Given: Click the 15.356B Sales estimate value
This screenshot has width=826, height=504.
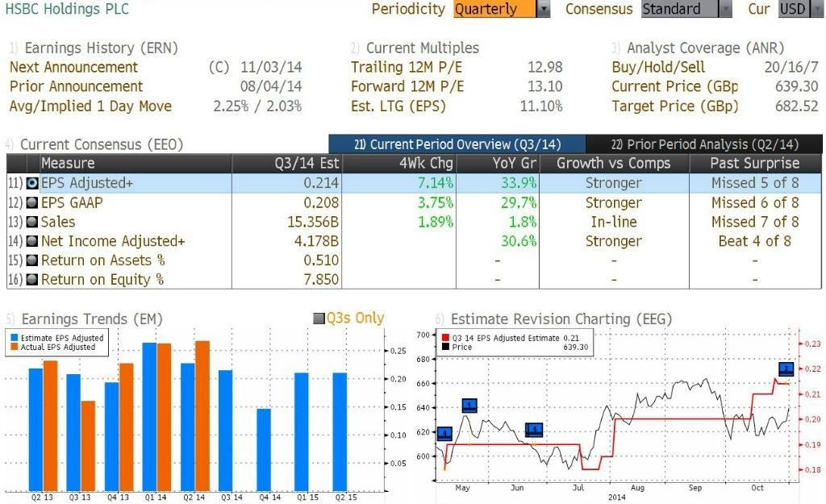Looking at the screenshot, I should 313,223.
